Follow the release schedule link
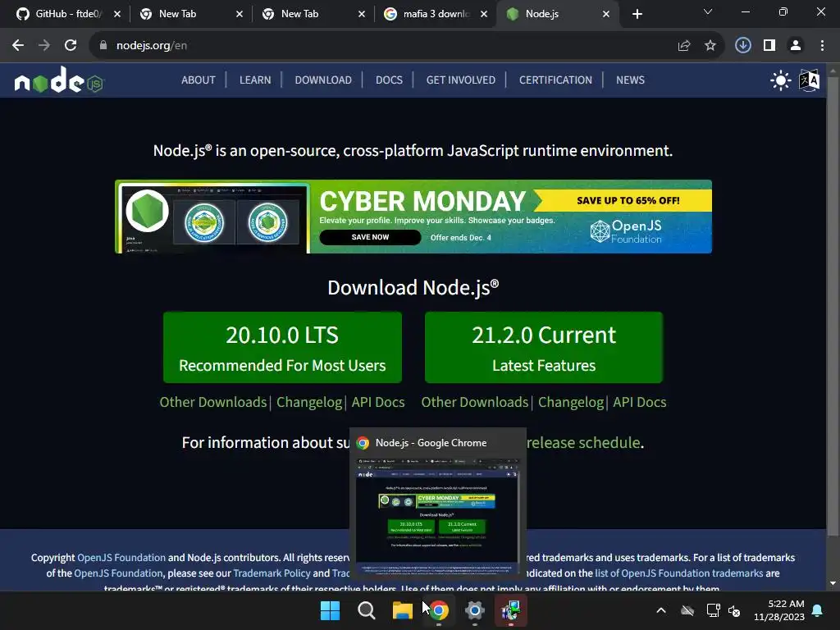 click(583, 442)
